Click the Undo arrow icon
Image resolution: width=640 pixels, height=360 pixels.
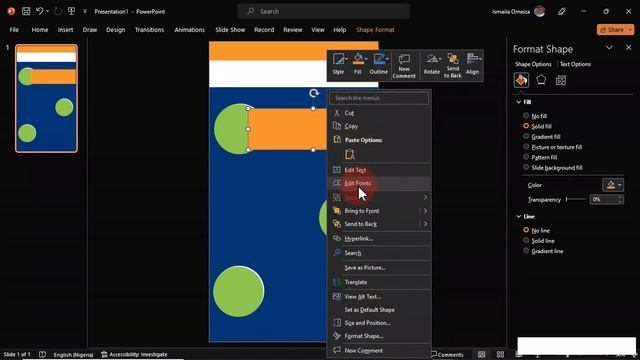point(40,11)
